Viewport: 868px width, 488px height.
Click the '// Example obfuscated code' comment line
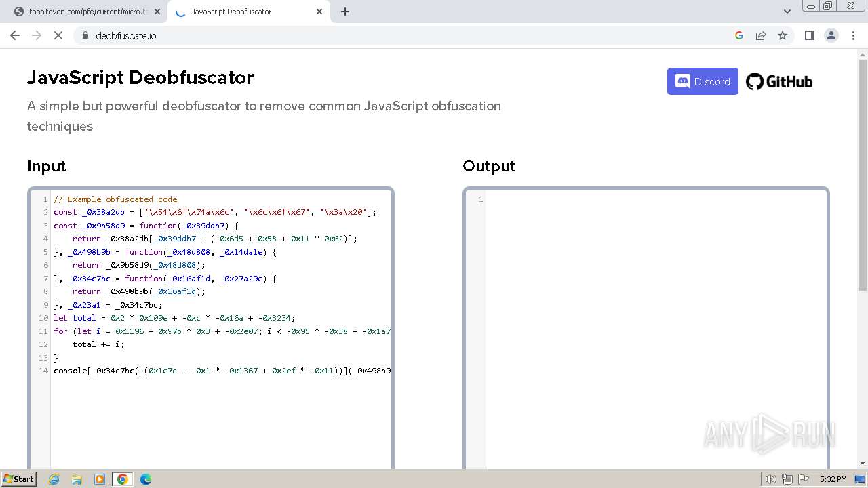tap(115, 199)
